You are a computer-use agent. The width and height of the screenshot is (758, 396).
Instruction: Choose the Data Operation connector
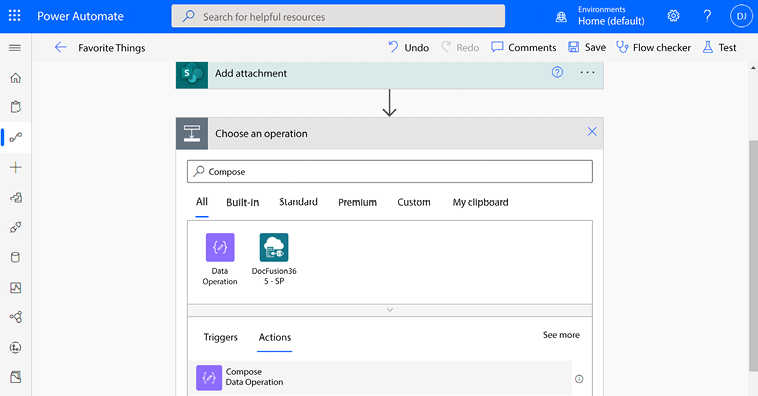coord(220,260)
